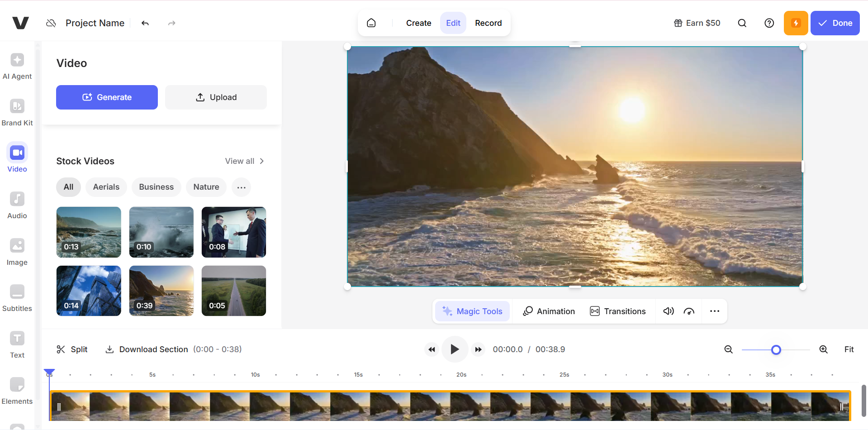Select the Nature filter chip
The width and height of the screenshot is (868, 430).
[x=206, y=187]
